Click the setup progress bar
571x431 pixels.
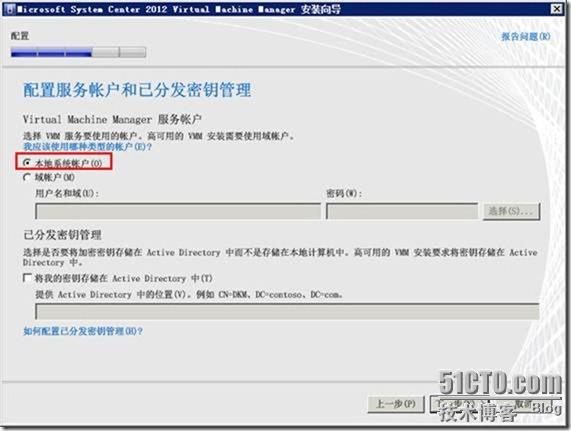tap(78, 52)
